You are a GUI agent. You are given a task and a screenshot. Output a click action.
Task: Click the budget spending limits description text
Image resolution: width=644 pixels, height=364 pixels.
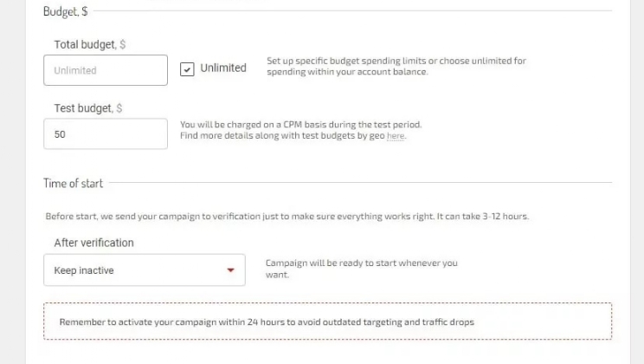tap(396, 66)
